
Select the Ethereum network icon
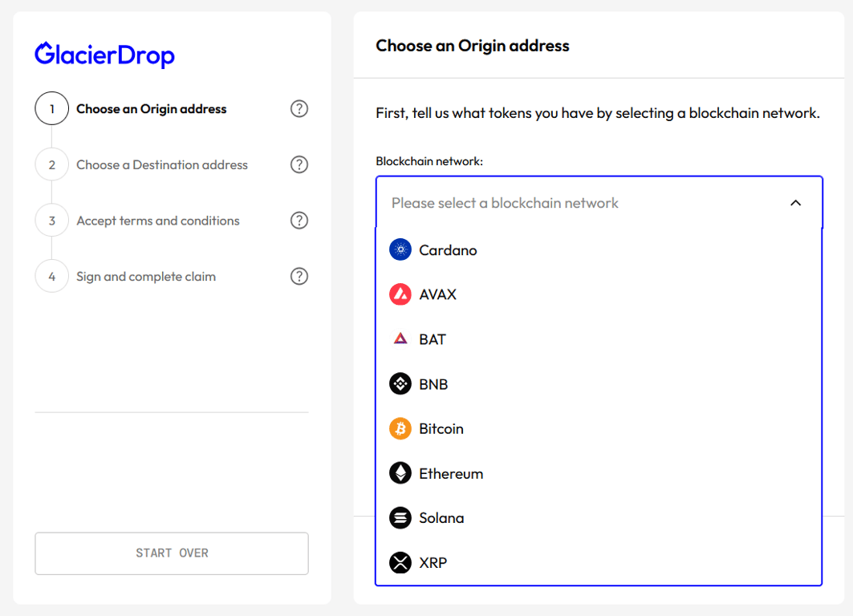tap(400, 473)
